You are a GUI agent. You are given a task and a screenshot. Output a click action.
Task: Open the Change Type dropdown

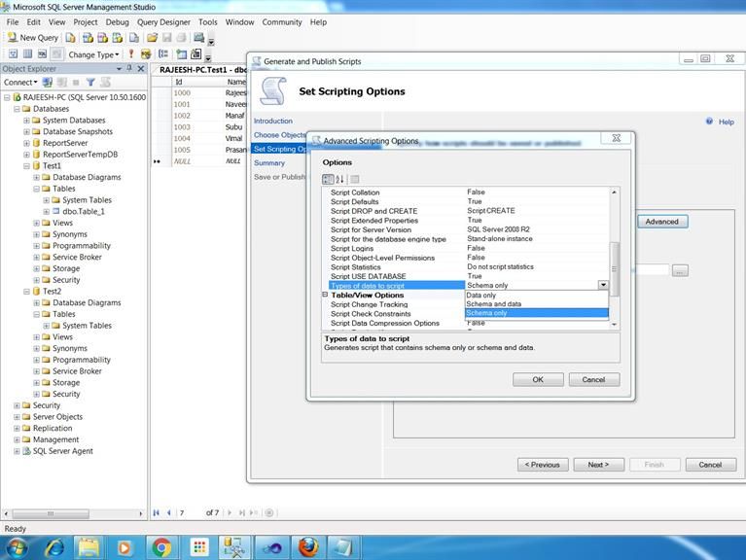93,54
